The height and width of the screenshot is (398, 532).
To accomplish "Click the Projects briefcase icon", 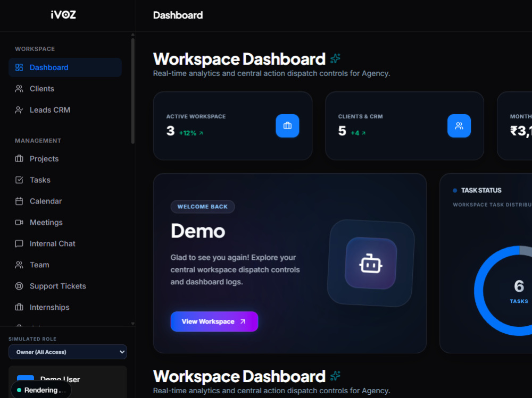I will click(x=19, y=159).
